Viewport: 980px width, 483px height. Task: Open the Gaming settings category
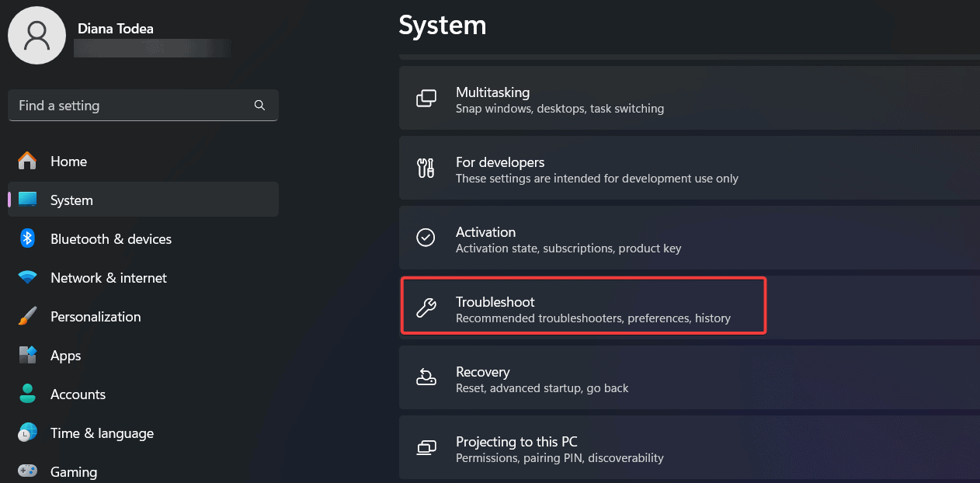74,471
